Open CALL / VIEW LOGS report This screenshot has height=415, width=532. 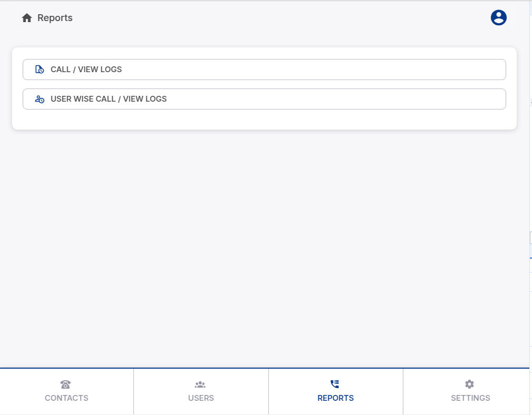pyautogui.click(x=264, y=69)
